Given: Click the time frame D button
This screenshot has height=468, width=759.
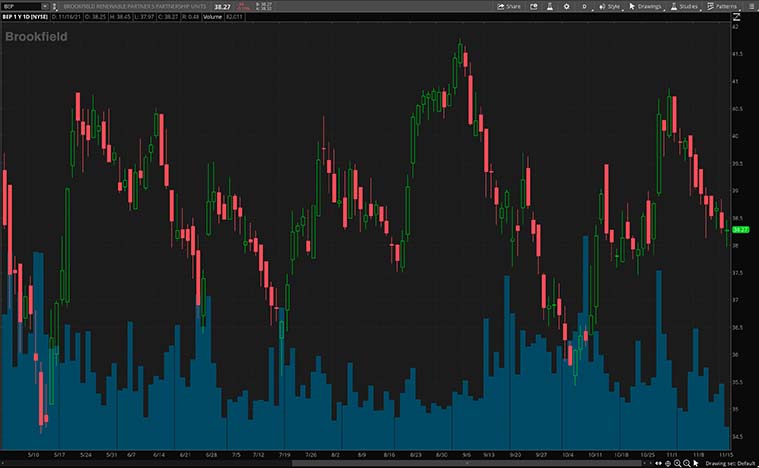Looking at the screenshot, I should (x=586, y=6).
